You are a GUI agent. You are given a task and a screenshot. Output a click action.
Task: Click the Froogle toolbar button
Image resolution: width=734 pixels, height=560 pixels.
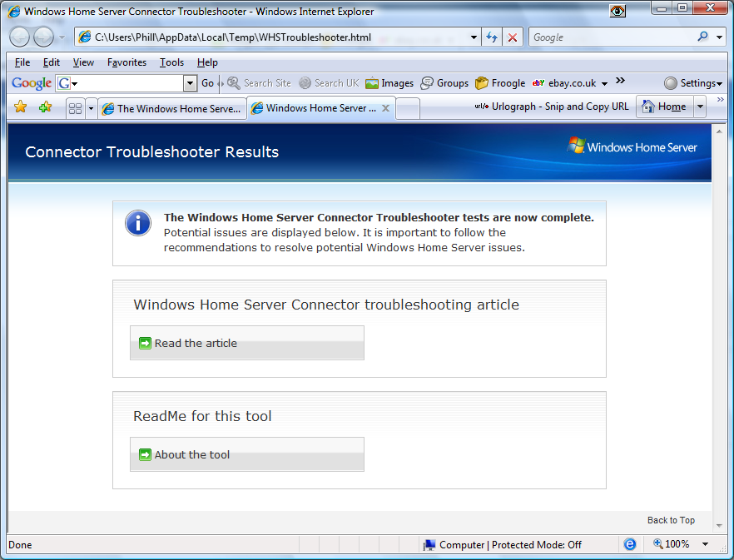pyautogui.click(x=500, y=83)
